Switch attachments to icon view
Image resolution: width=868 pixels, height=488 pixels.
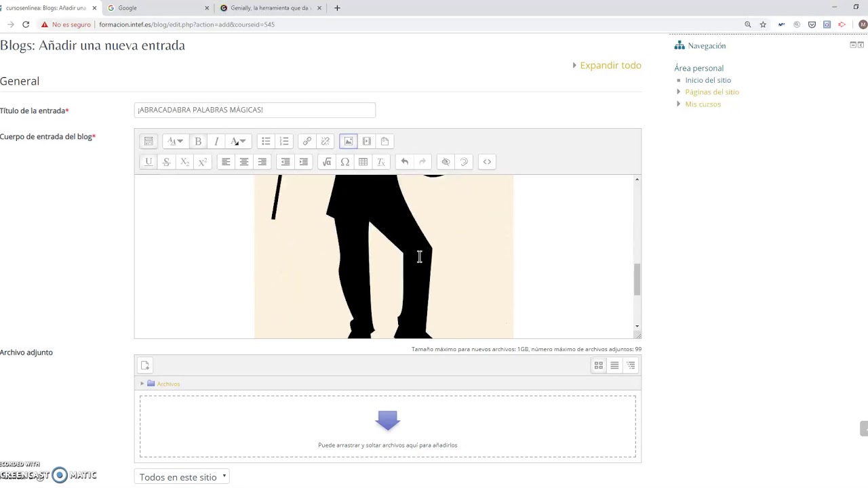pos(599,365)
